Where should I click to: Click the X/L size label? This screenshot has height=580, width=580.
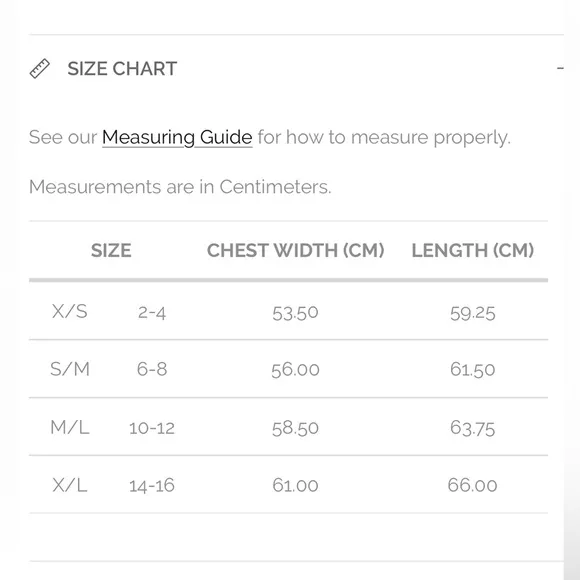tap(70, 485)
